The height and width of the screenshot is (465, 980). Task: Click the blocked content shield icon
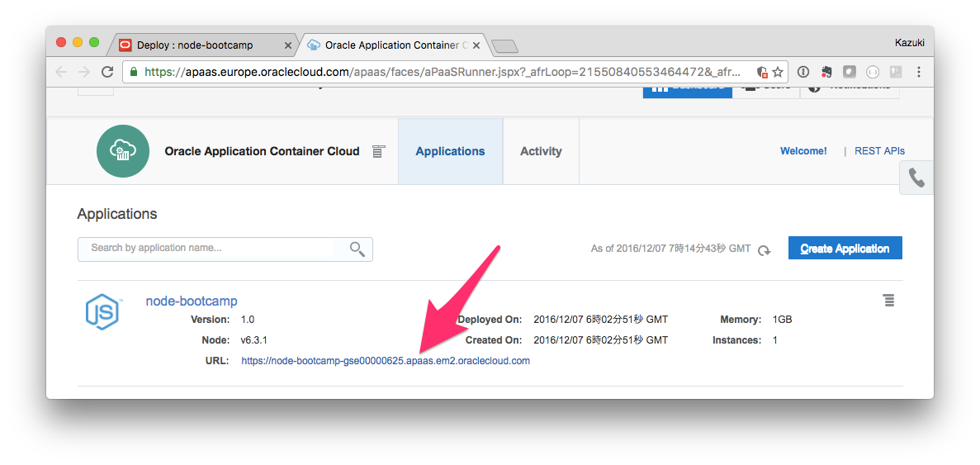pyautogui.click(x=762, y=72)
